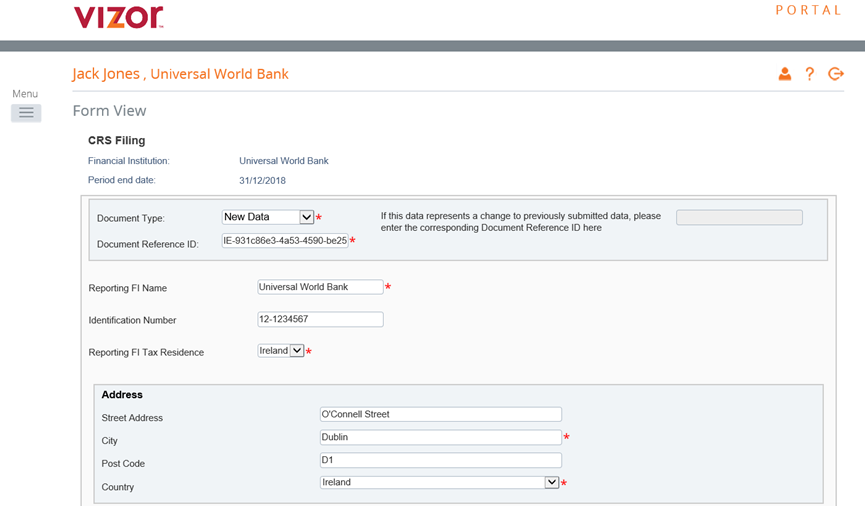Click Jack Jones, Universal World Bank heading
Image resolution: width=865 pixels, height=506 pixels.
[x=181, y=74]
